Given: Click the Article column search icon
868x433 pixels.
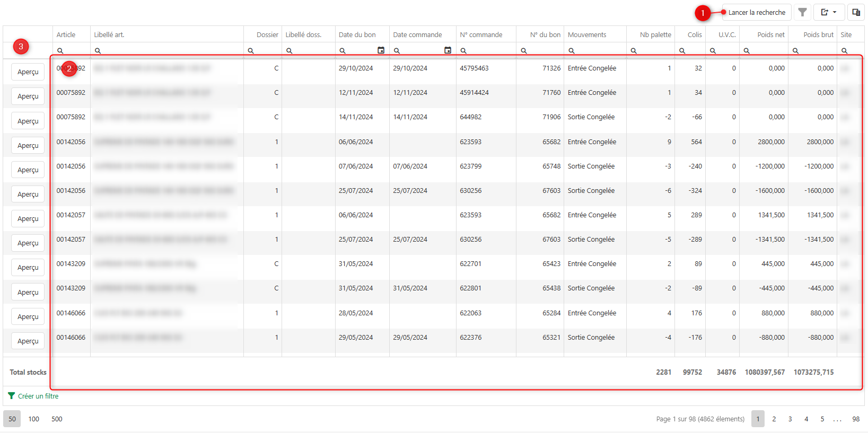Looking at the screenshot, I should pyautogui.click(x=60, y=51).
